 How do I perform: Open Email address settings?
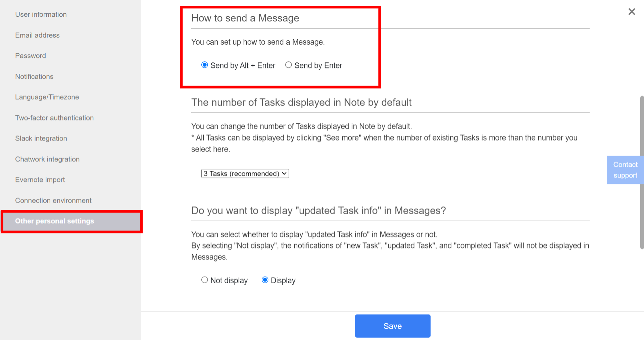click(37, 35)
